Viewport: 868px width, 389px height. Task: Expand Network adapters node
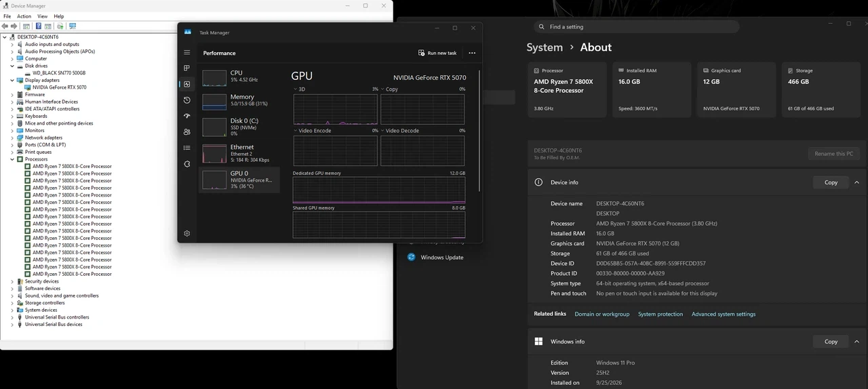point(12,138)
